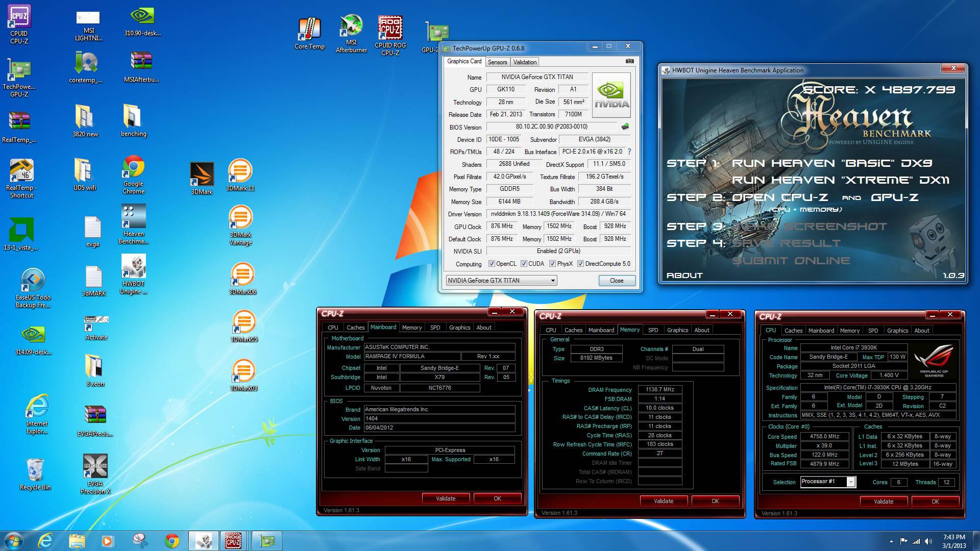
Task: Open GPU selection dropdown in GPU-Z
Action: 501,281
